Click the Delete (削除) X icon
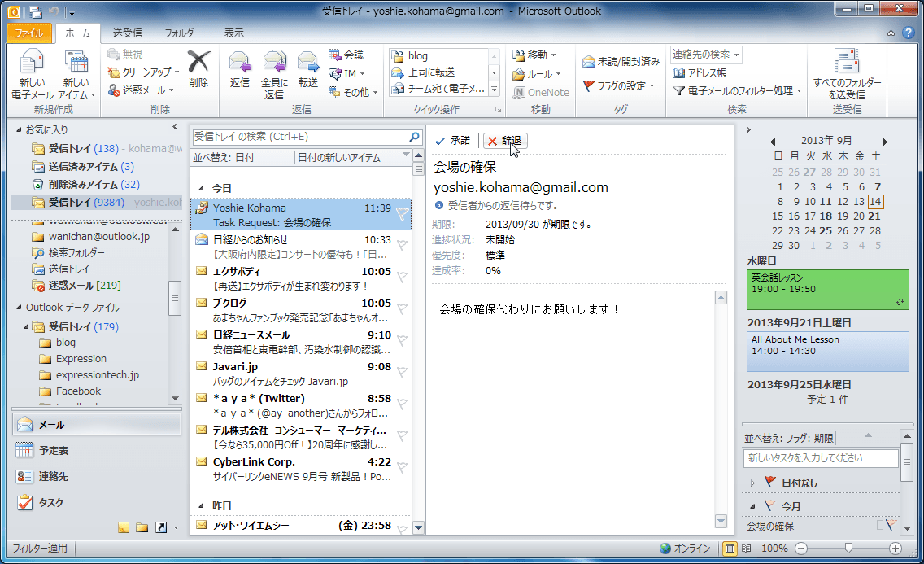Screen dimensions: 924x564 pyautogui.click(x=198, y=62)
